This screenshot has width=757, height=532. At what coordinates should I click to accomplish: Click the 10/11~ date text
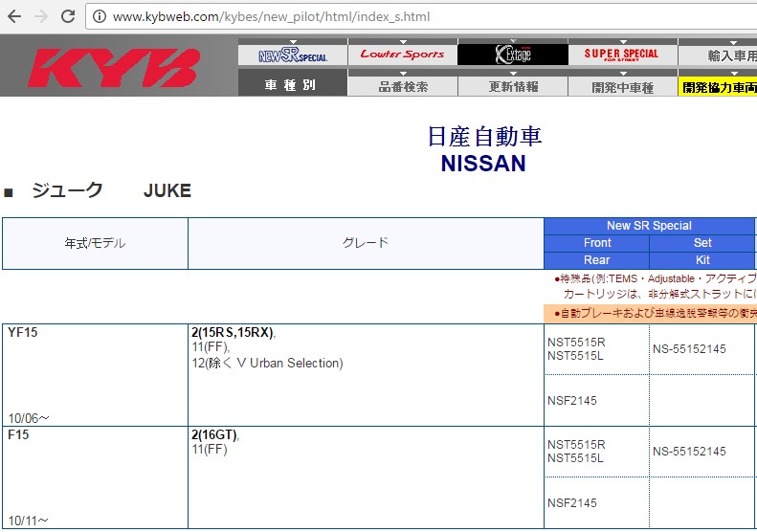(x=28, y=521)
